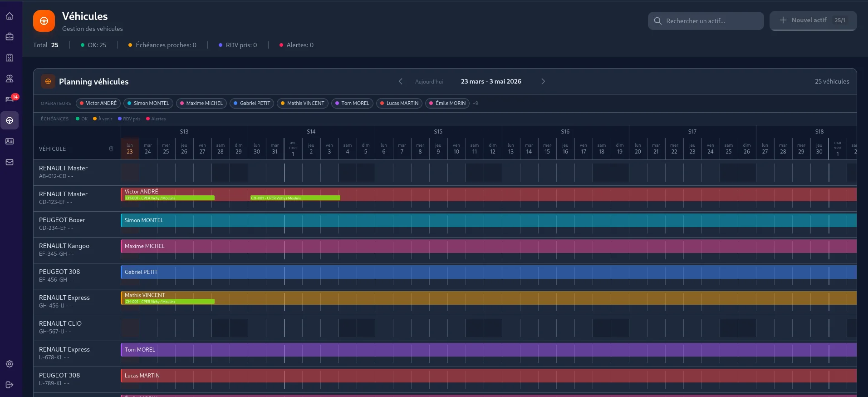
Task: Open the mail envelope icon in the sidebar
Action: click(10, 162)
